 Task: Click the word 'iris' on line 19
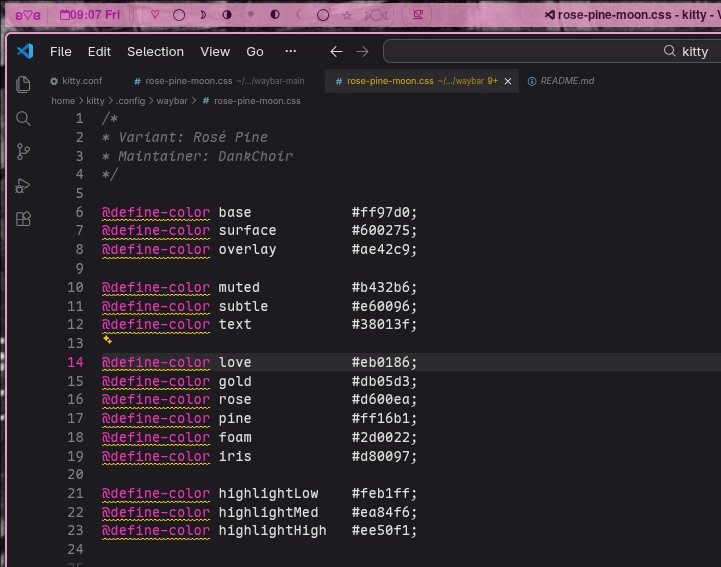pyautogui.click(x=235, y=456)
